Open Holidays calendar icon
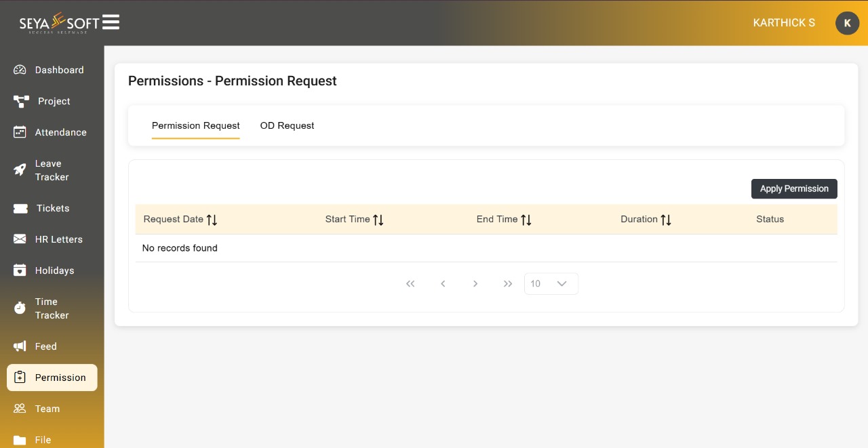 click(20, 270)
